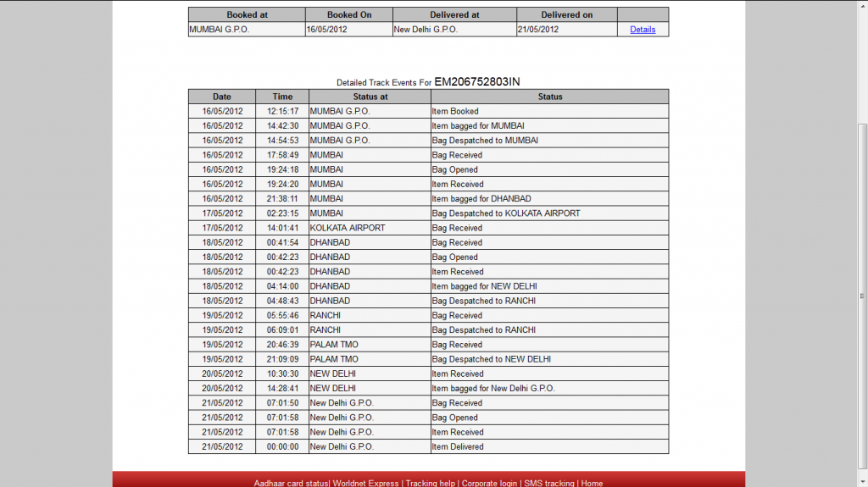Viewport: 868px width, 487px height.
Task: Select the summary cell 'MUMBAI G.P.O.'
Action: tap(247, 30)
